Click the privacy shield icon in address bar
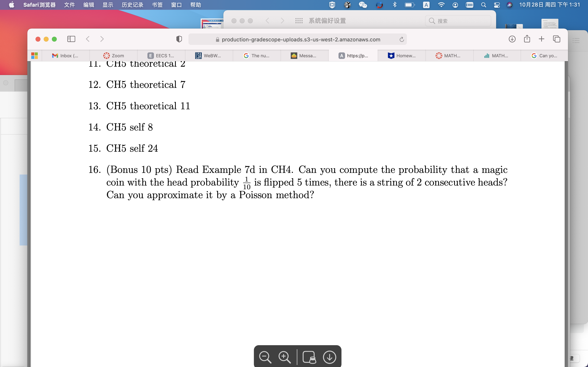Viewport: 588px width, 367px height. click(x=179, y=39)
